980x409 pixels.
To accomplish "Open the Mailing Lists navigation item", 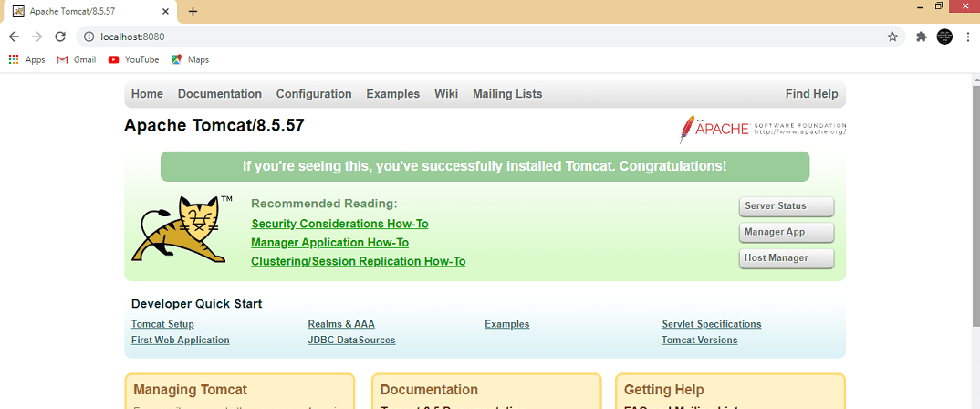I will (x=507, y=94).
